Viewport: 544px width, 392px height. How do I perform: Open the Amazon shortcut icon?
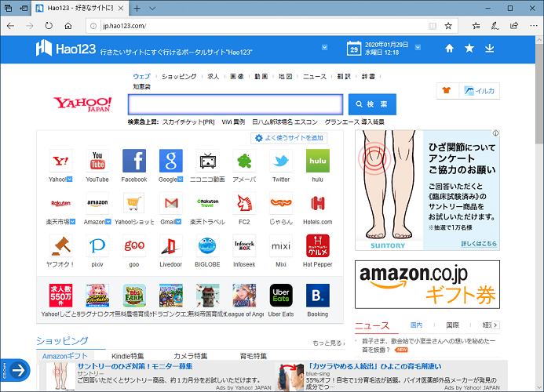pos(97,203)
